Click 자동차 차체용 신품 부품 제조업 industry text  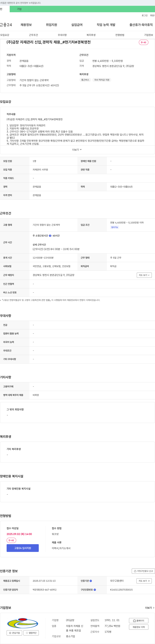(74, 628)
